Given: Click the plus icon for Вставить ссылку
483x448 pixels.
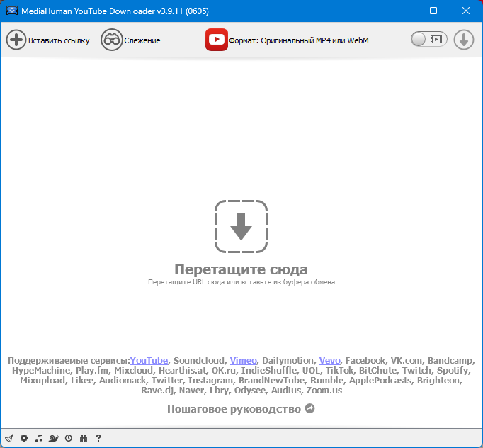Looking at the screenshot, I should click(x=16, y=40).
